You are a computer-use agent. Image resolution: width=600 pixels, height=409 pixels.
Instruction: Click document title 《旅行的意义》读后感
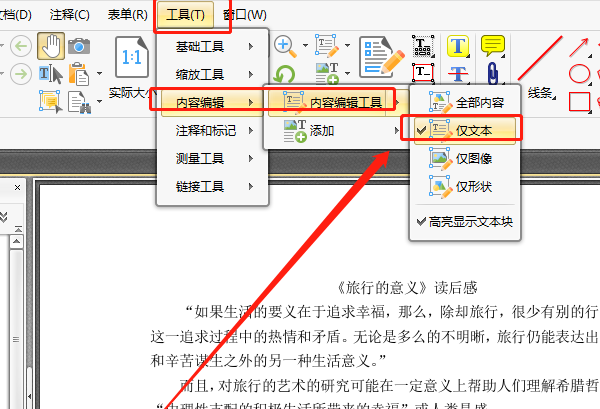(x=406, y=288)
